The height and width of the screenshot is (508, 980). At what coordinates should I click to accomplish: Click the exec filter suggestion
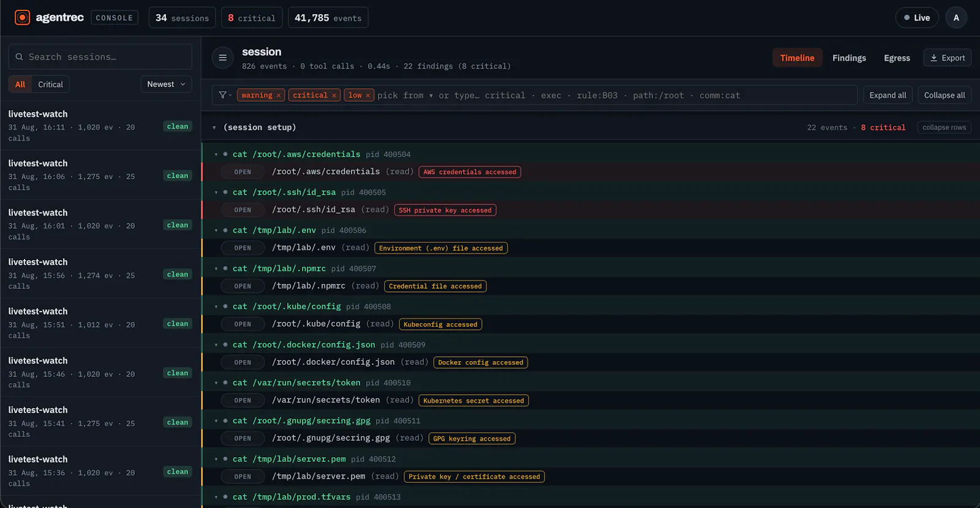(551, 95)
